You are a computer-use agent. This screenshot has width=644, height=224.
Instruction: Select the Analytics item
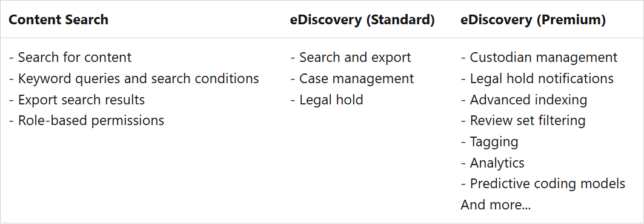click(x=493, y=163)
